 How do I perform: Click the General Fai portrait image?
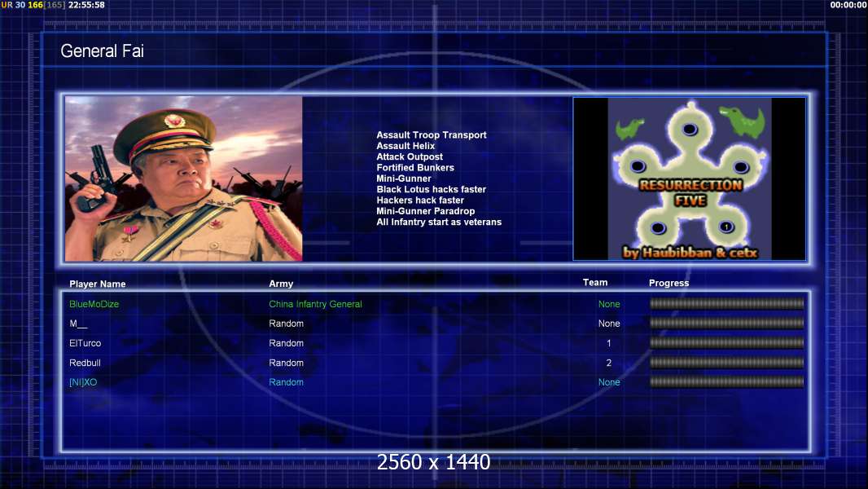pos(183,178)
